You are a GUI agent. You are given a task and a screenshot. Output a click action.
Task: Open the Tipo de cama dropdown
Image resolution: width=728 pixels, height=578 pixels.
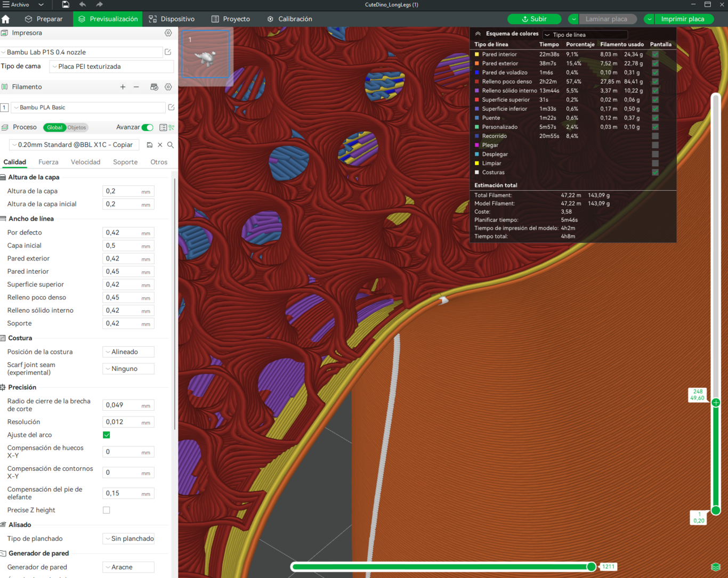point(111,67)
